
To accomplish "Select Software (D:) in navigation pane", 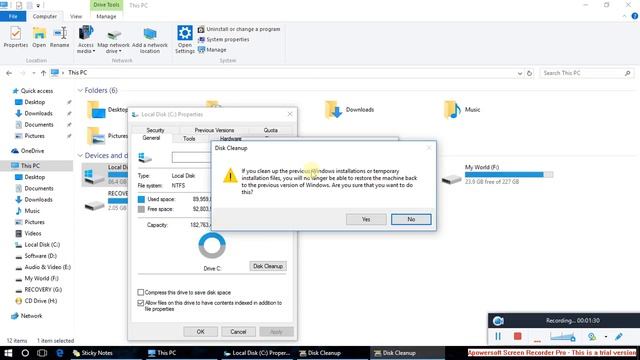I will (40, 256).
